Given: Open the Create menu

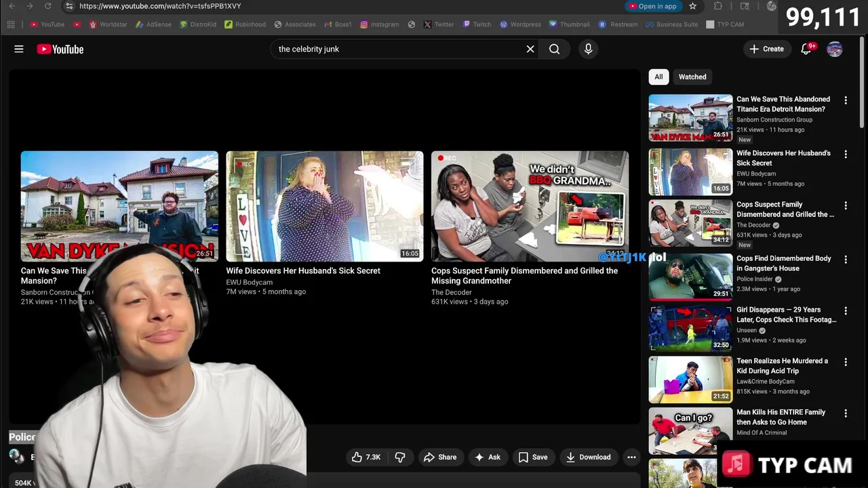Looking at the screenshot, I should (x=766, y=49).
